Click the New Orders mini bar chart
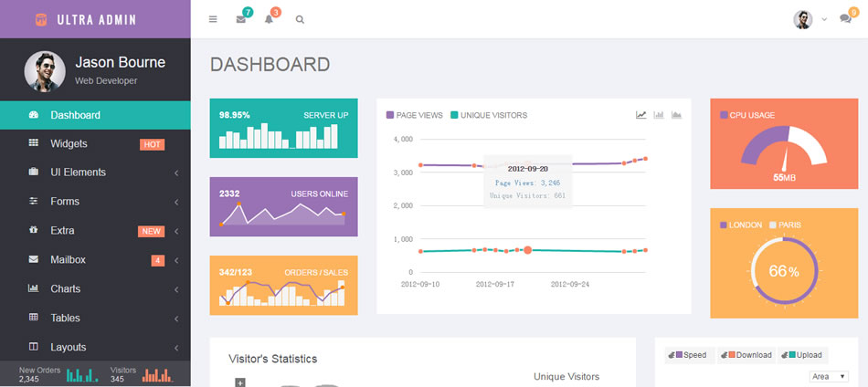This screenshot has width=868, height=387. click(x=82, y=375)
